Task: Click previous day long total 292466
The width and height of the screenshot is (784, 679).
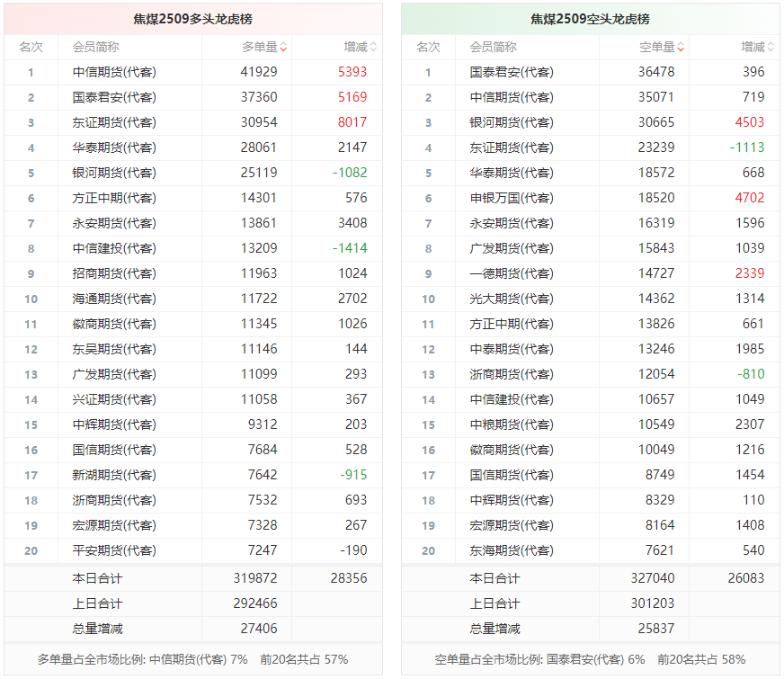Action: [x=255, y=603]
